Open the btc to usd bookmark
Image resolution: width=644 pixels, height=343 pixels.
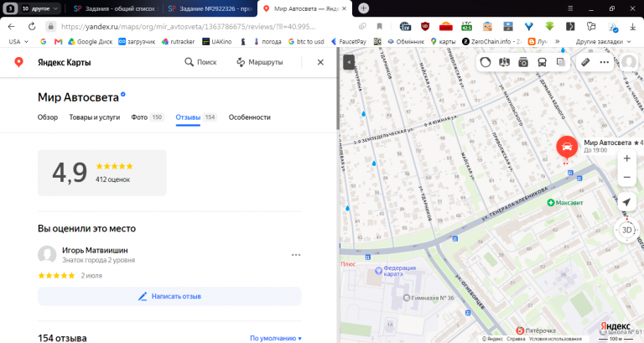[306, 41]
